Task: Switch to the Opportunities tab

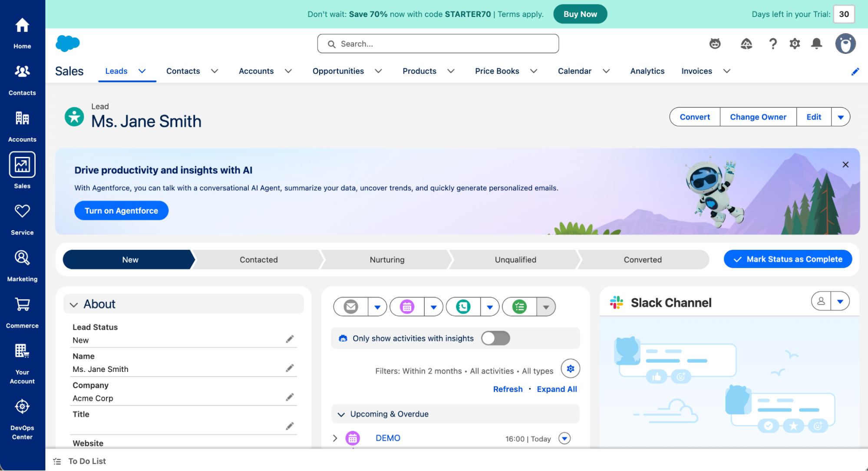Action: coord(338,71)
